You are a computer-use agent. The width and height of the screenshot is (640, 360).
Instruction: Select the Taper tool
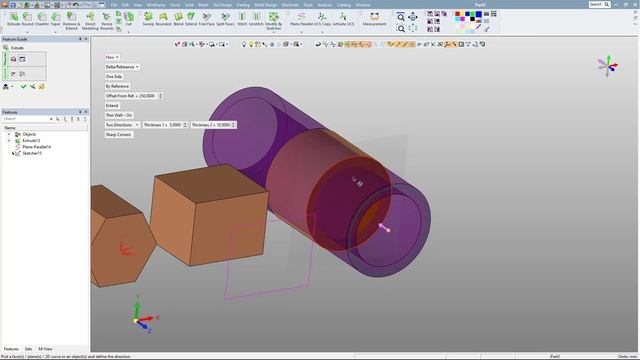click(x=56, y=19)
